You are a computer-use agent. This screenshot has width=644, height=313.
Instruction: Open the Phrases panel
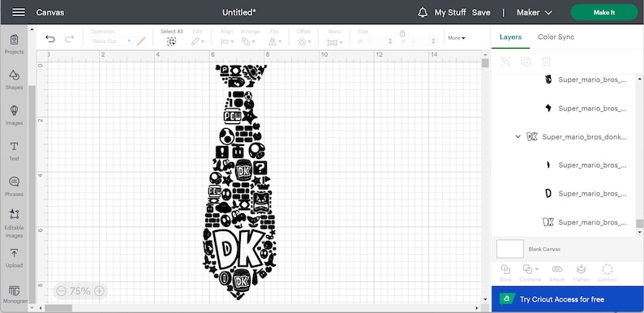pos(14,187)
